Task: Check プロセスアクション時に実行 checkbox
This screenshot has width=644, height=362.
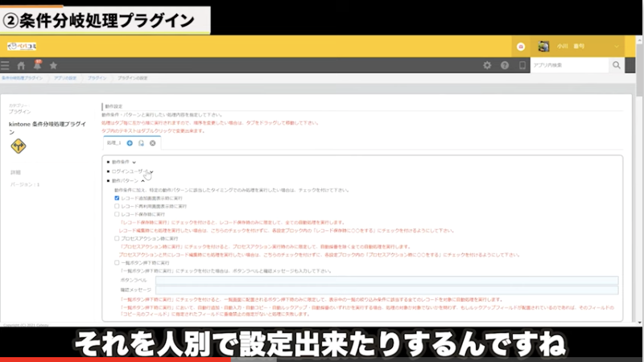Action: [117, 239]
